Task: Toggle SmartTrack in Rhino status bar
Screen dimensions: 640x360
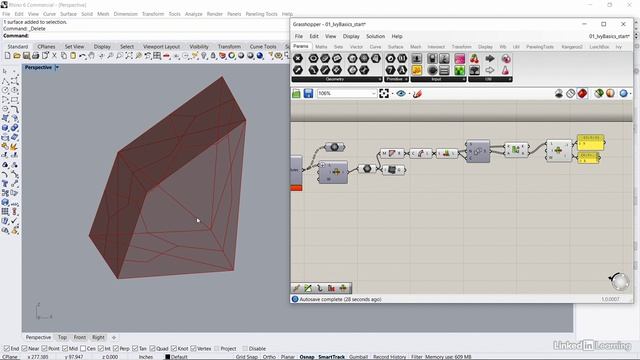Action: (x=331, y=357)
